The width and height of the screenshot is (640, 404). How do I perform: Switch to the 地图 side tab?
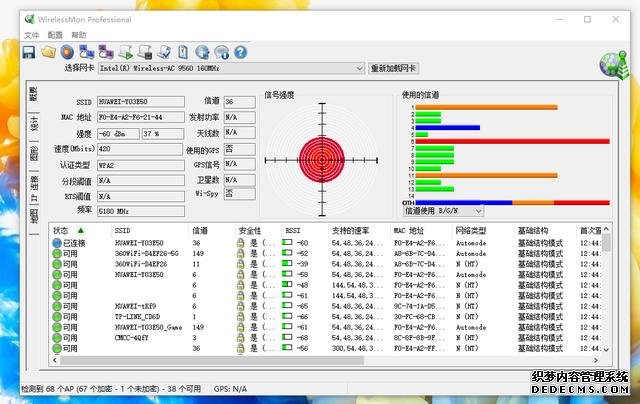coord(33,218)
